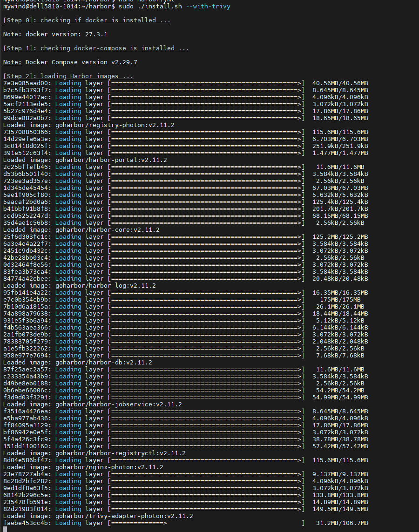
Task: Click 'Loaded image: goharbor/nginx-photon:v2.11.2' line
Action: (x=83, y=467)
